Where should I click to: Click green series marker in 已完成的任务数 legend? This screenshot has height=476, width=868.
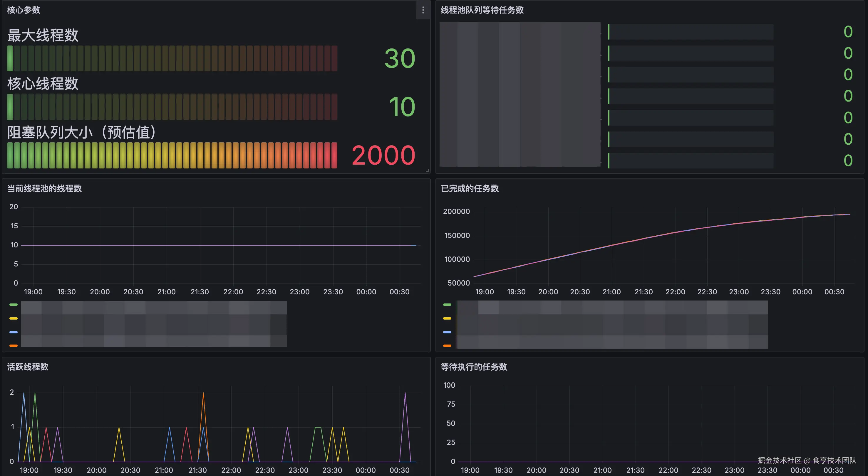(x=447, y=305)
